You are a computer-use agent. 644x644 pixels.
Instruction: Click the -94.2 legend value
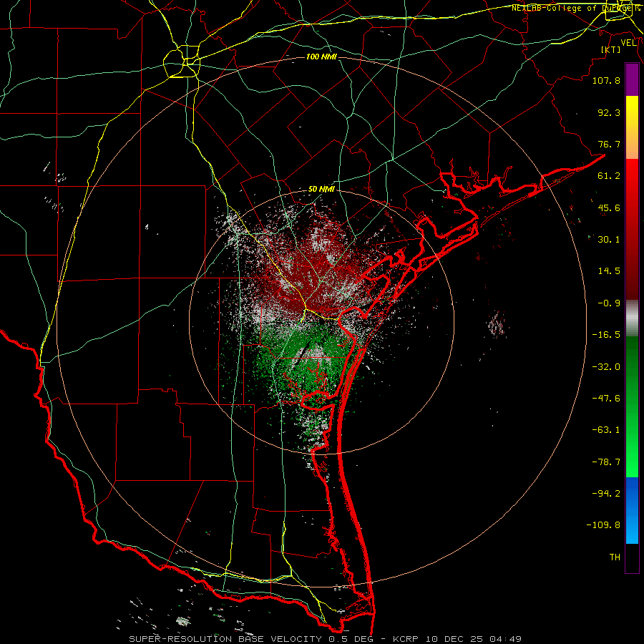click(x=606, y=494)
